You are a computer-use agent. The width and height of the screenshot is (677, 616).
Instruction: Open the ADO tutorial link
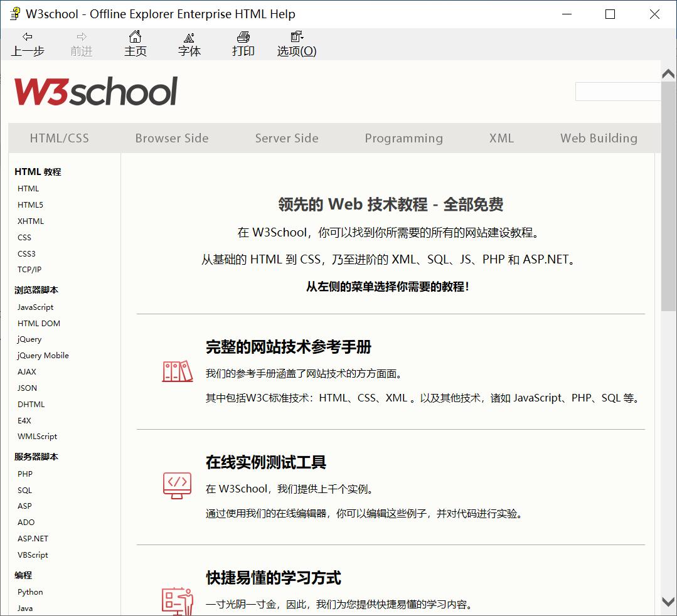click(26, 523)
